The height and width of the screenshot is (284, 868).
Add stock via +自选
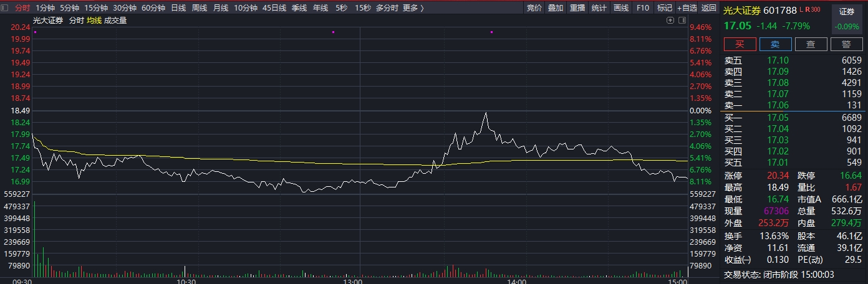pos(687,8)
